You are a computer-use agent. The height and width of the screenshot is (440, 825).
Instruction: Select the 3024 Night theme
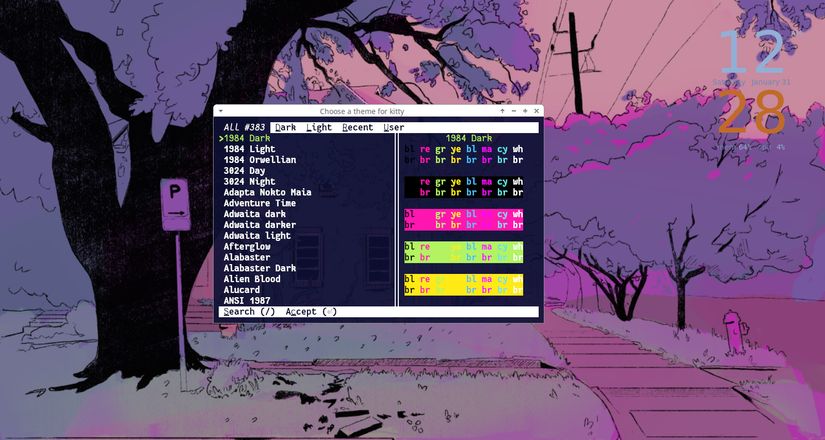pyautogui.click(x=249, y=181)
